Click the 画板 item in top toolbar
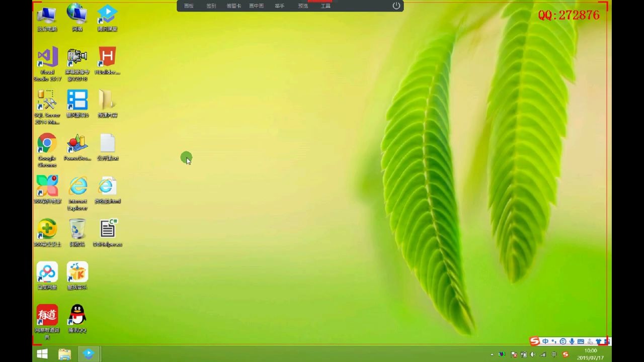Screen dimensions: 644x362 (x=189, y=6)
